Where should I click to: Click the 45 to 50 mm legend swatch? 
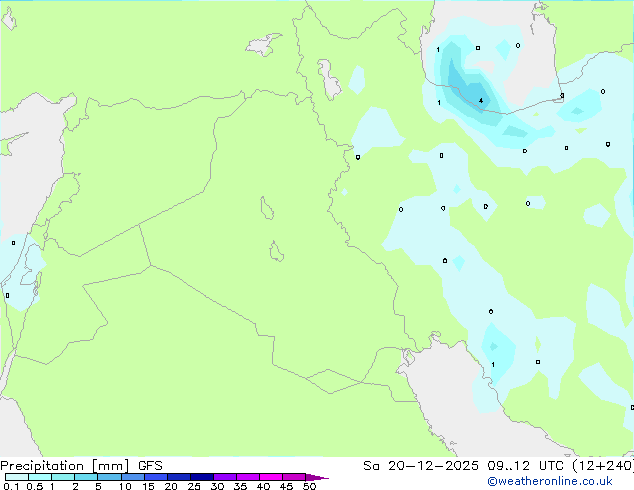tap(294, 477)
